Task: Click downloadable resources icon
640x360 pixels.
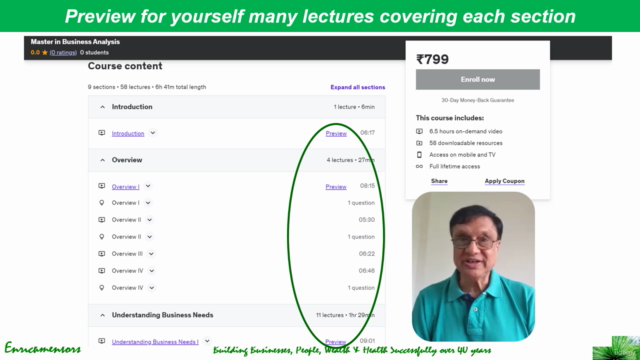Action: coord(419,143)
